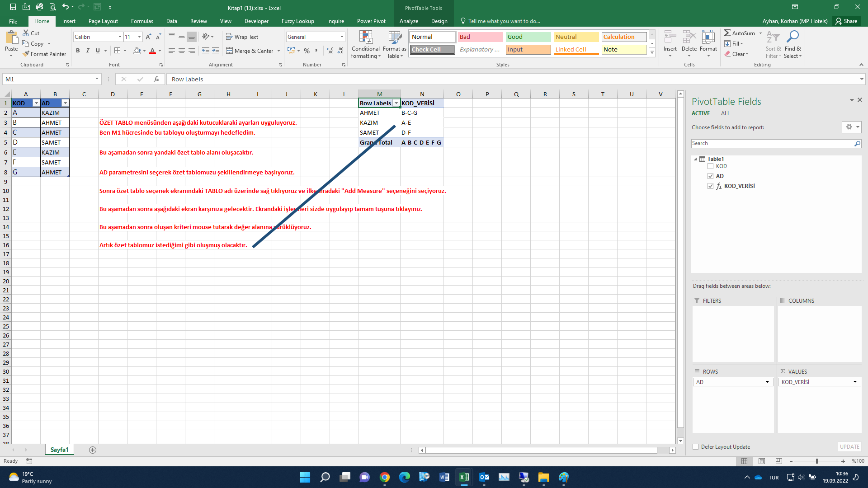The image size is (868, 488).
Task: Click the Format cells icon
Action: pyautogui.click(x=708, y=37)
